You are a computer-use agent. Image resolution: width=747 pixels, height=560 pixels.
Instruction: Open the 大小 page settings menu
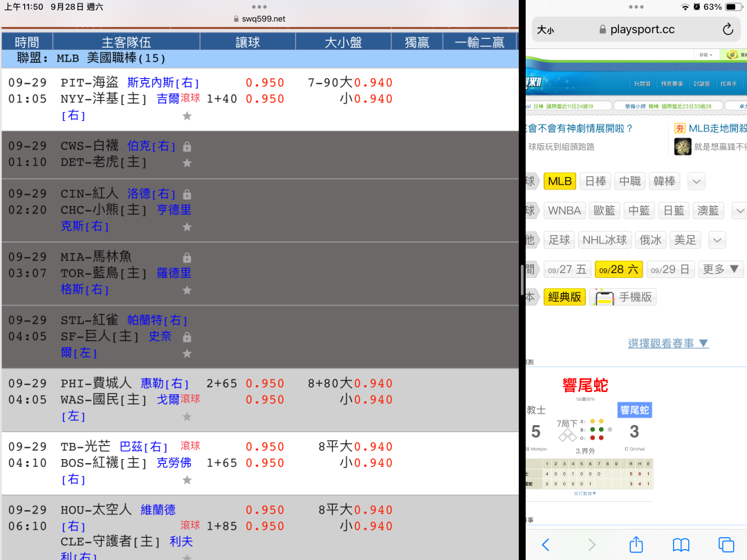click(546, 30)
